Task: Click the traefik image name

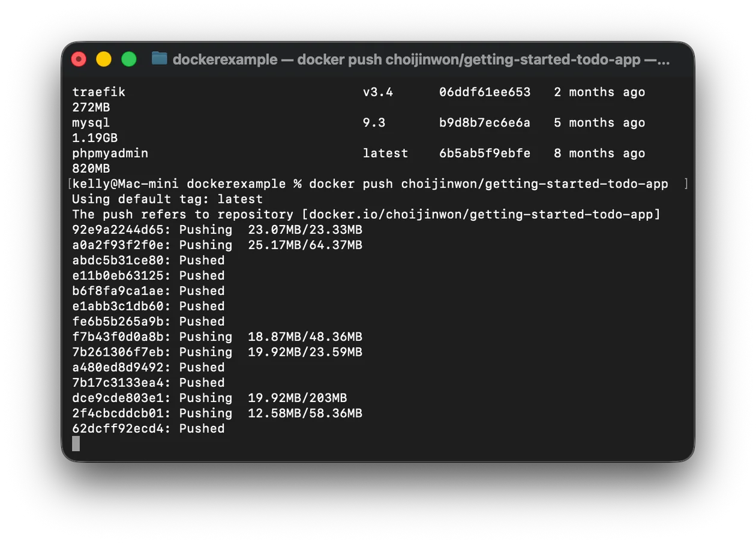Action: pyautogui.click(x=98, y=92)
